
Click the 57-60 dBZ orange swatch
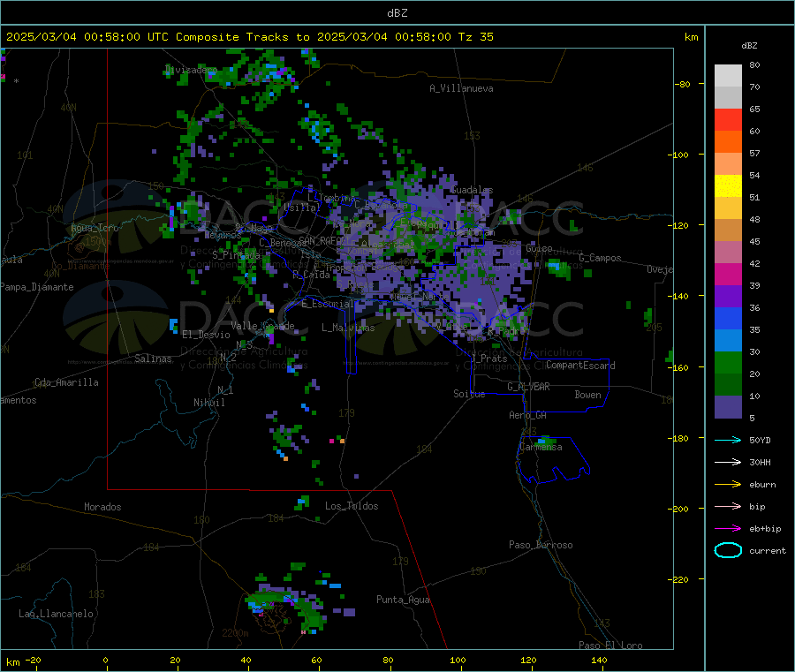728,142
